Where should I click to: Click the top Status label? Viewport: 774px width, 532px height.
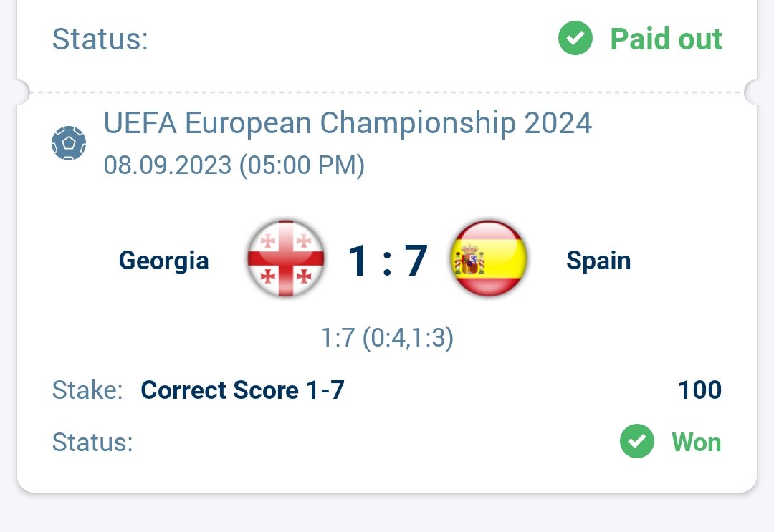pyautogui.click(x=100, y=39)
